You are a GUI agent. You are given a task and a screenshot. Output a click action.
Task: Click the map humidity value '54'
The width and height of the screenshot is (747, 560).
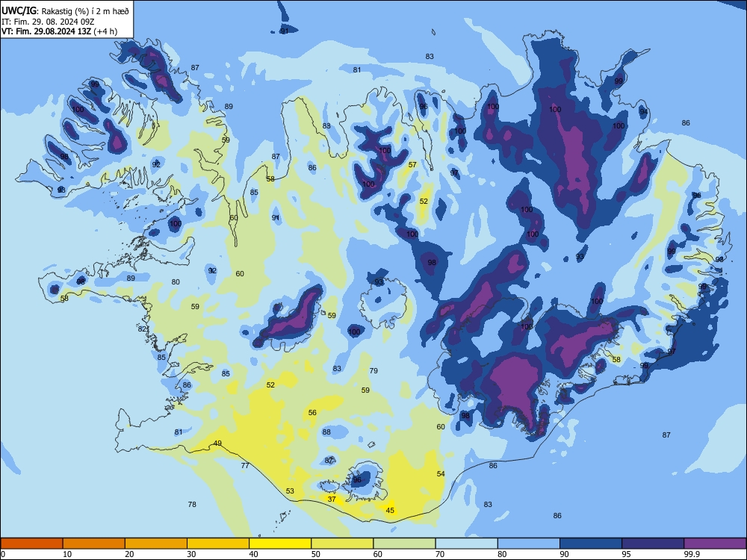click(x=441, y=474)
